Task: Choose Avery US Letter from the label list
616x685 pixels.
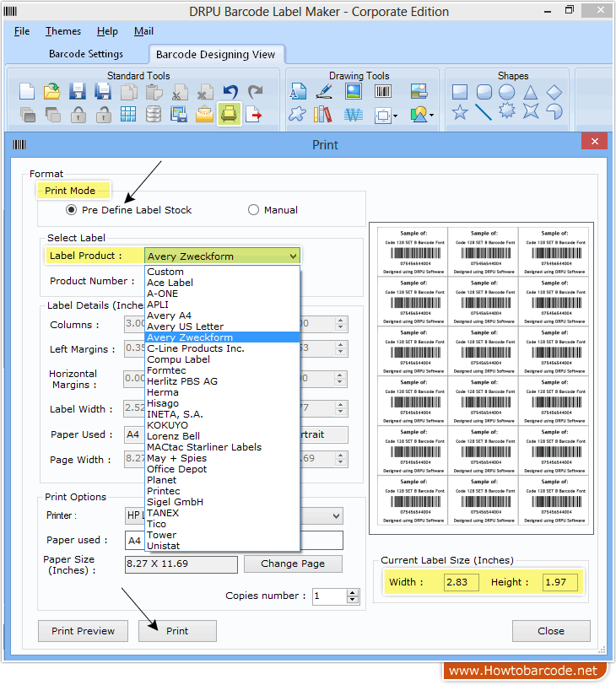Action: (222, 326)
